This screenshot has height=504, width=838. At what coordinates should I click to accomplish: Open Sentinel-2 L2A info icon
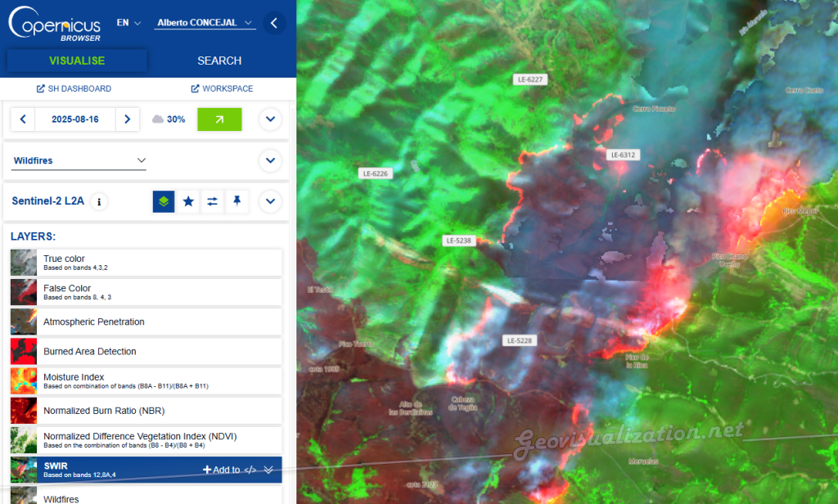coord(99,201)
